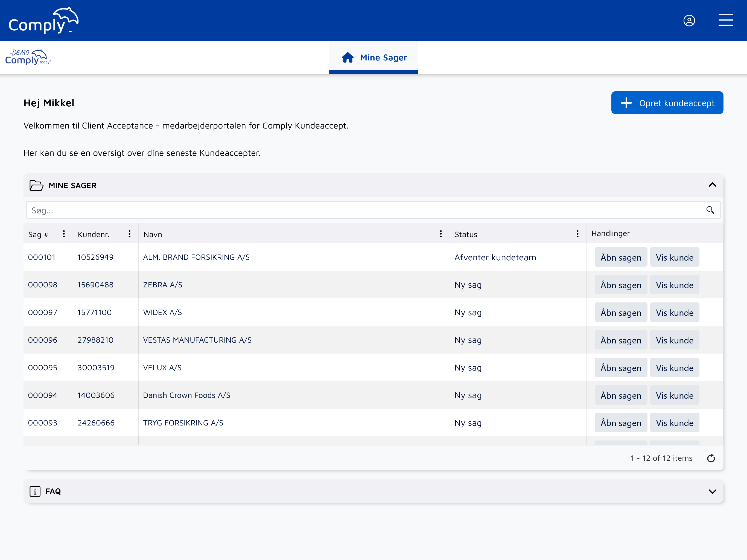747x560 pixels.
Task: Click Åbn sagen for ZEBRA A/S
Action: (621, 285)
